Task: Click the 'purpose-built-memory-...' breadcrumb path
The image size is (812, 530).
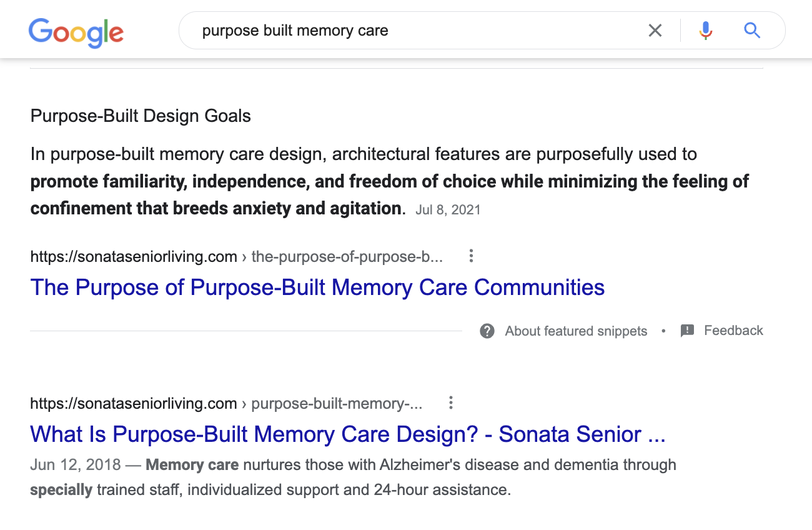Action: [x=337, y=404]
